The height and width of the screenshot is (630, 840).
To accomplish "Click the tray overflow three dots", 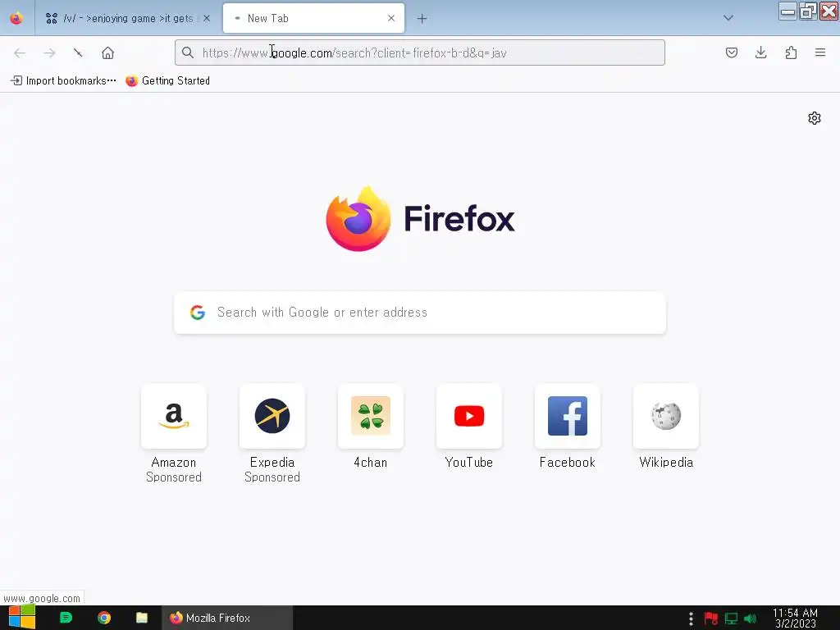I will click(691, 619).
